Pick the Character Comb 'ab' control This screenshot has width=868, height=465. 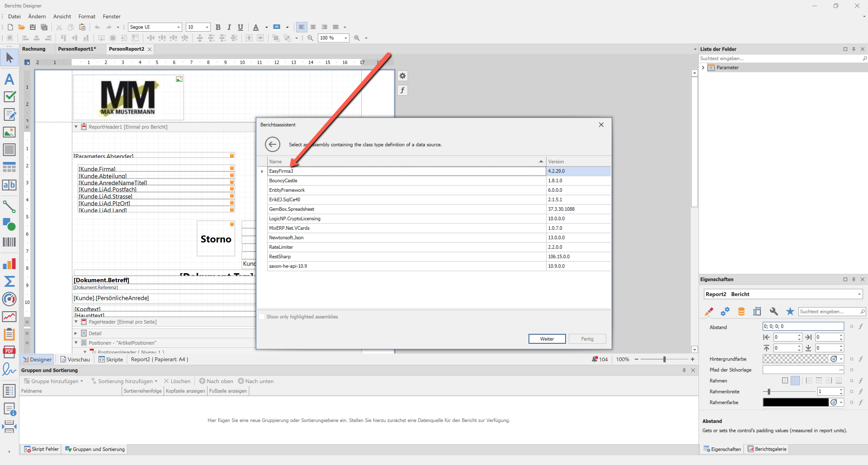[x=9, y=185]
